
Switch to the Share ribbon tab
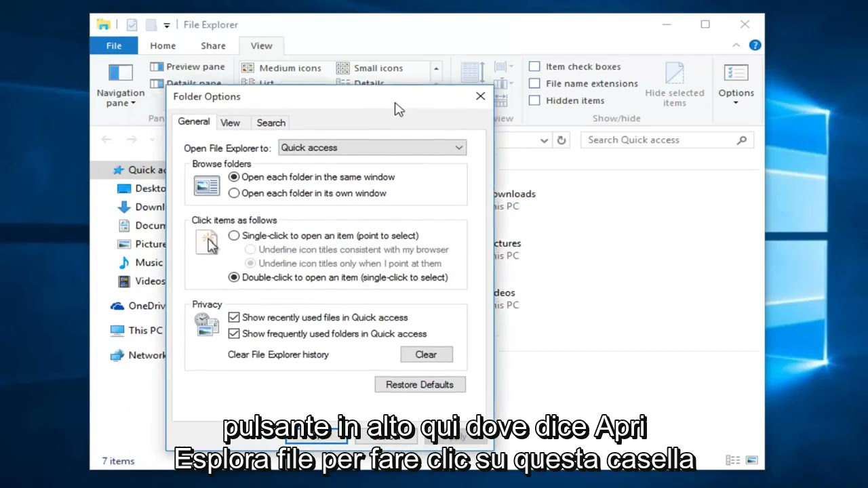pyautogui.click(x=213, y=45)
